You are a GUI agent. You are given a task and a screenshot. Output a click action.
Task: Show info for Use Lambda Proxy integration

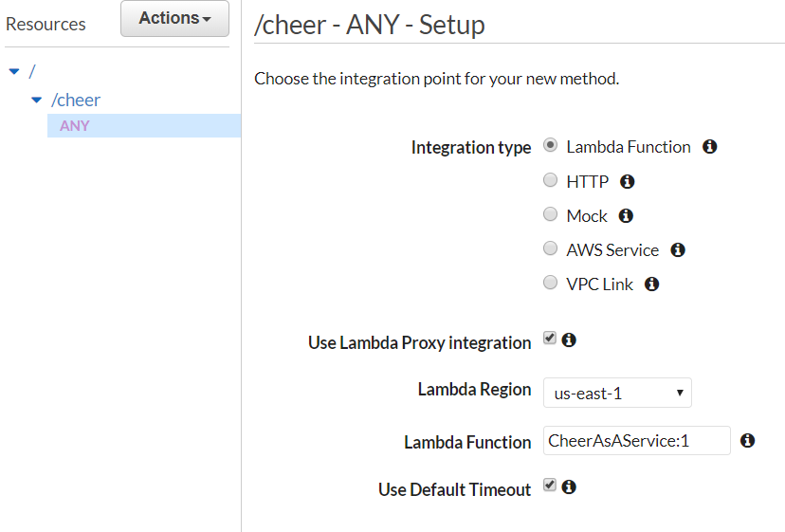569,339
